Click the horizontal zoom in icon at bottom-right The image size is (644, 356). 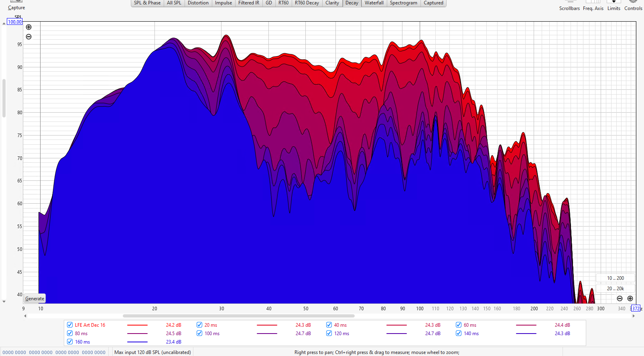click(x=630, y=299)
